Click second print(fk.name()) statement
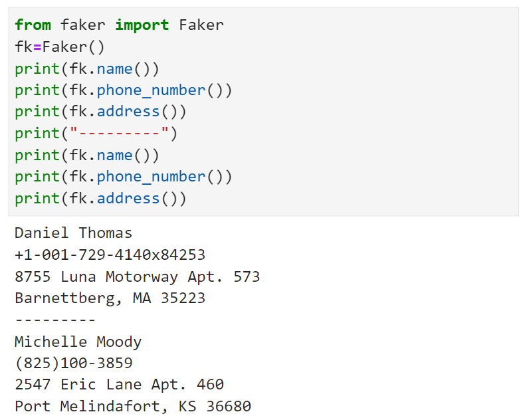529x420 pixels. (x=86, y=156)
